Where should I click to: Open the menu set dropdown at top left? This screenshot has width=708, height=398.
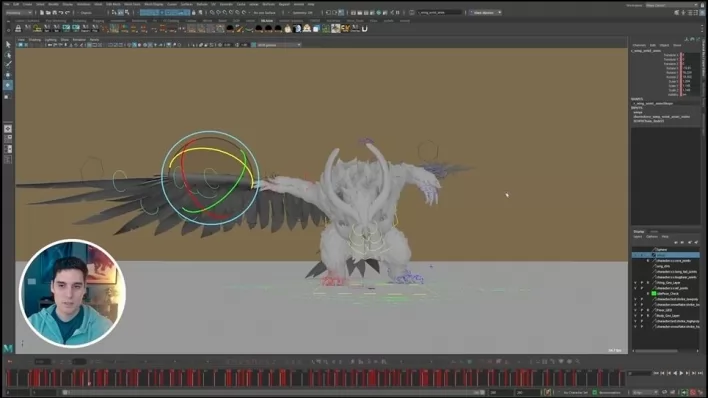(18, 13)
